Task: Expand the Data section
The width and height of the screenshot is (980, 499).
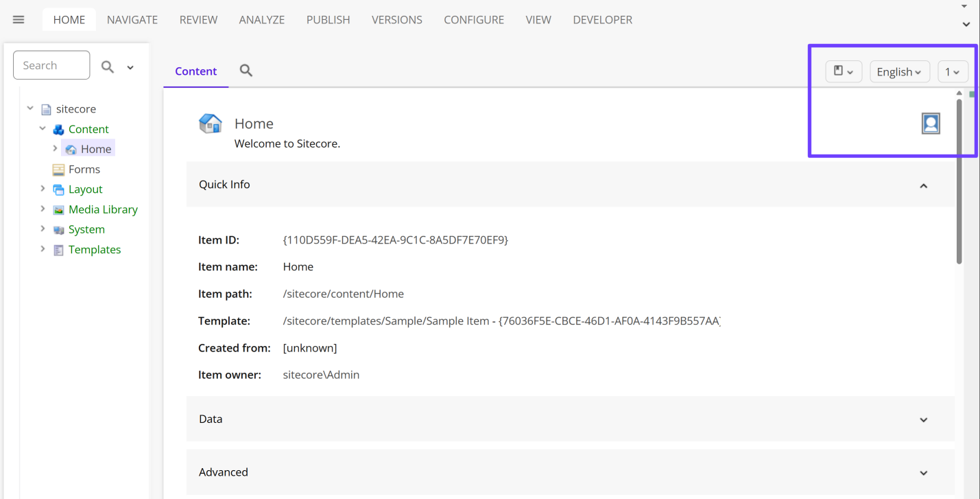Action: 924,420
